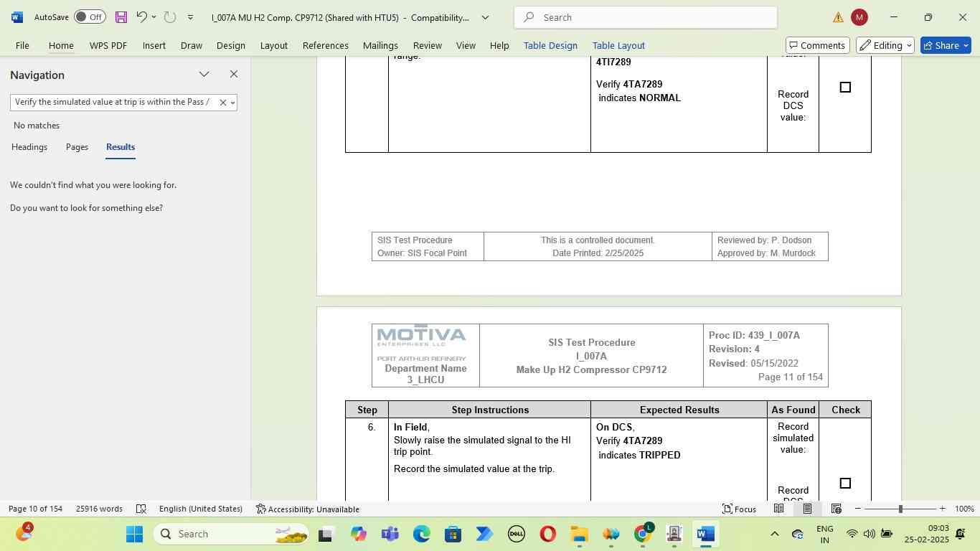Viewport: 980px width, 551px height.
Task: Open the WPS PDF tab
Action: click(108, 45)
